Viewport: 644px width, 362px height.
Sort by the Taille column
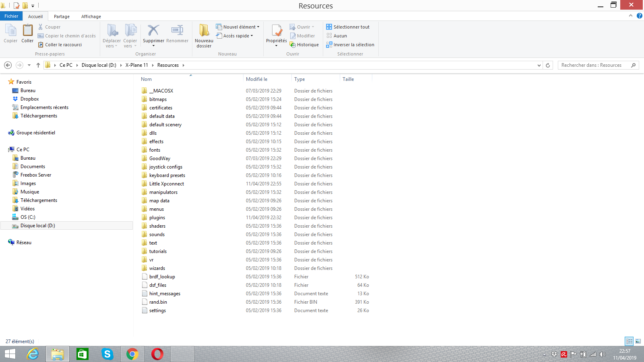(x=348, y=79)
